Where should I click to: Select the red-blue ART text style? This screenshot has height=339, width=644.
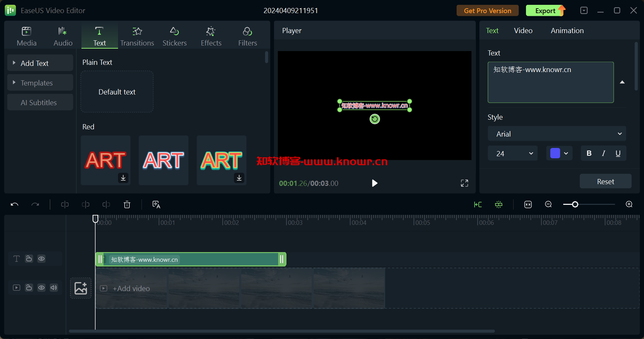click(164, 160)
